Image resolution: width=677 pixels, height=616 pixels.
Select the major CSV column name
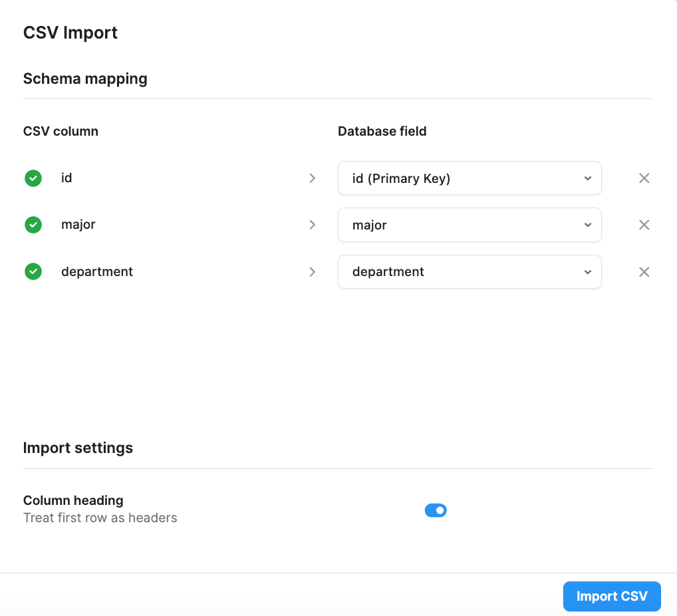pos(78,225)
